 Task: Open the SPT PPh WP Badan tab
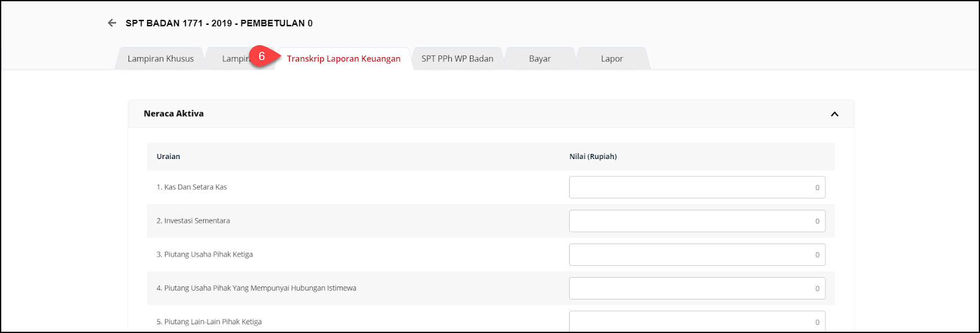tap(457, 59)
